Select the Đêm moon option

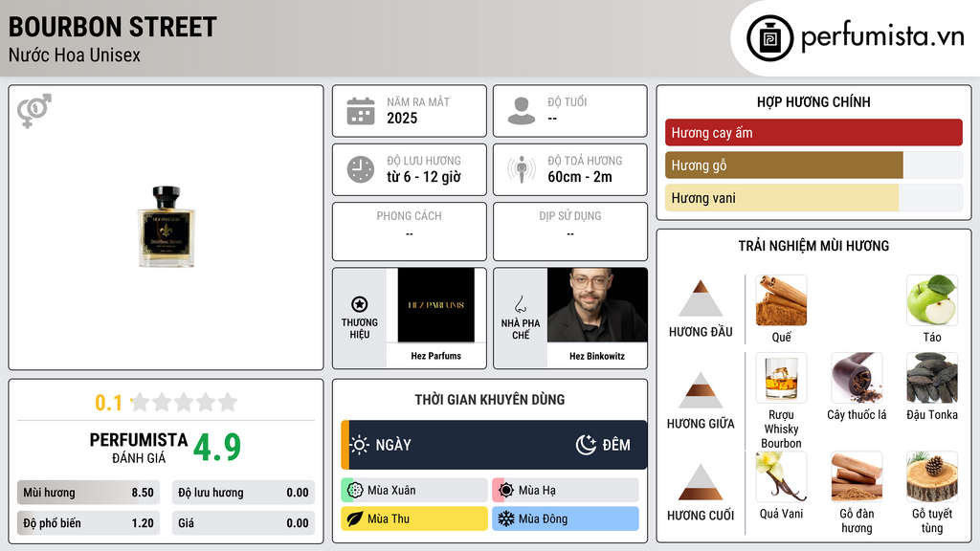point(603,445)
